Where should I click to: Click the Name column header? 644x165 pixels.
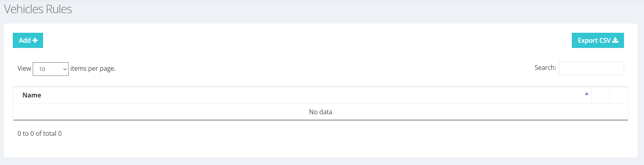point(302,95)
